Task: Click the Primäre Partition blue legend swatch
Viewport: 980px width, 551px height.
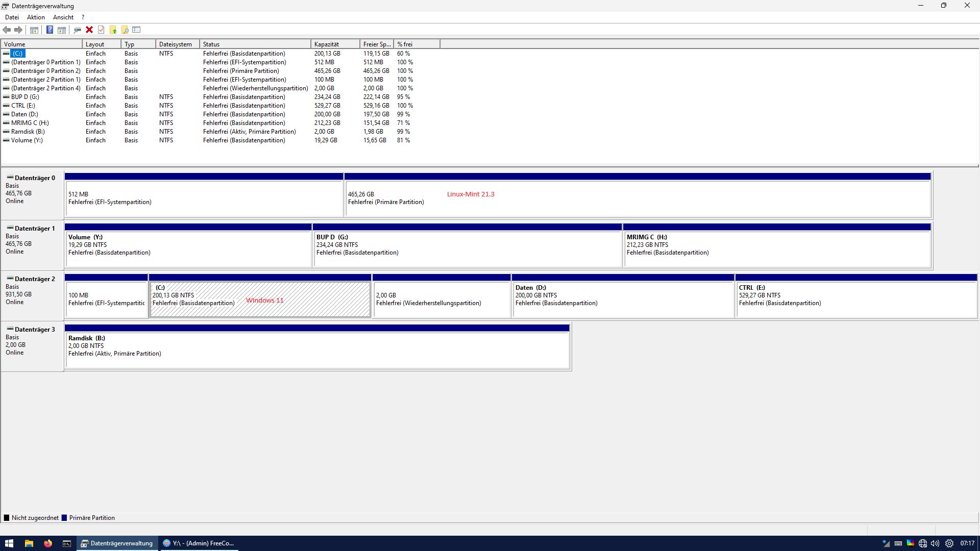Action: (x=64, y=518)
